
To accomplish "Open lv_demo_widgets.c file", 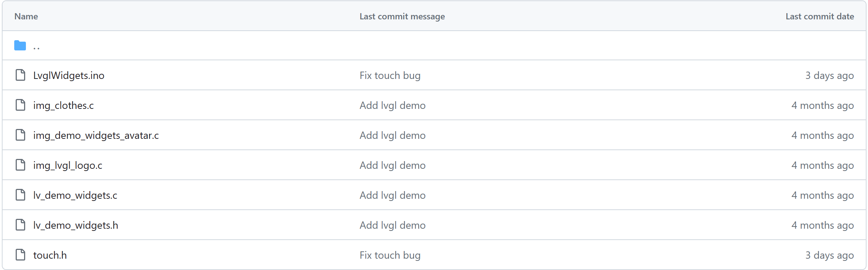I will pos(75,195).
